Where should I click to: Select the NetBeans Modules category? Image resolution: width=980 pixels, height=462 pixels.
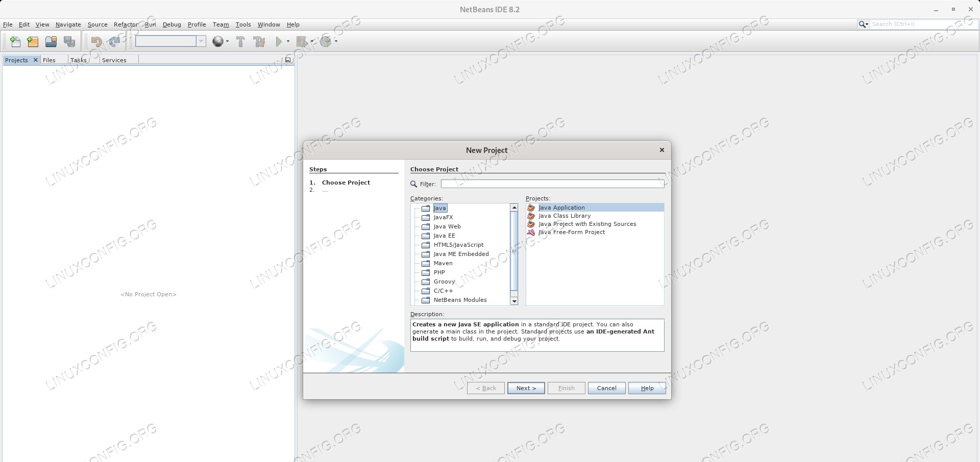coord(460,300)
